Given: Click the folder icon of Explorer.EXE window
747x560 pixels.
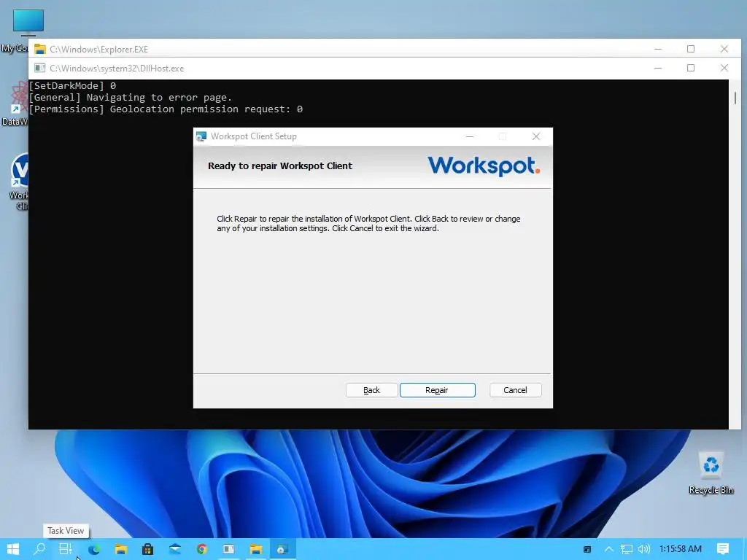Looking at the screenshot, I should [x=40, y=49].
